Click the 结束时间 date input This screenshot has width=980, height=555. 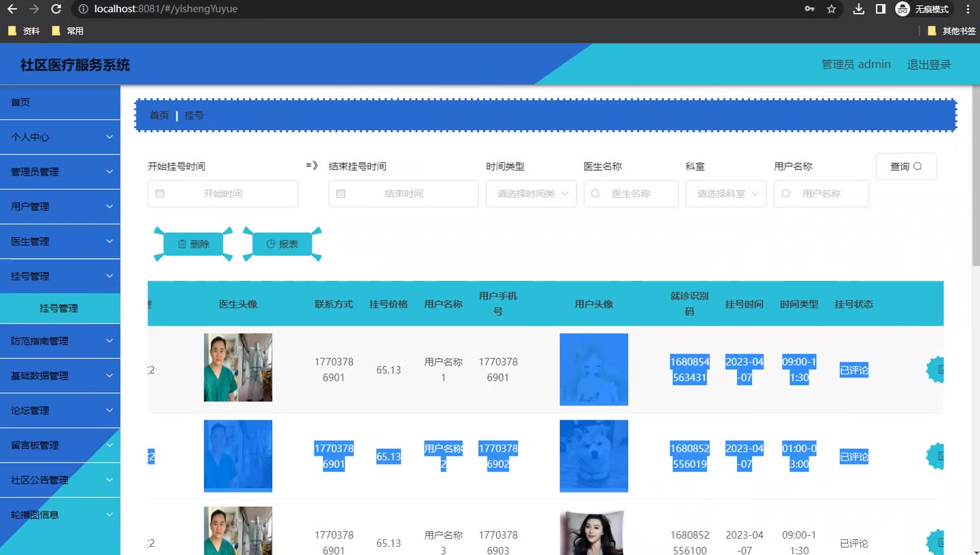pos(404,194)
